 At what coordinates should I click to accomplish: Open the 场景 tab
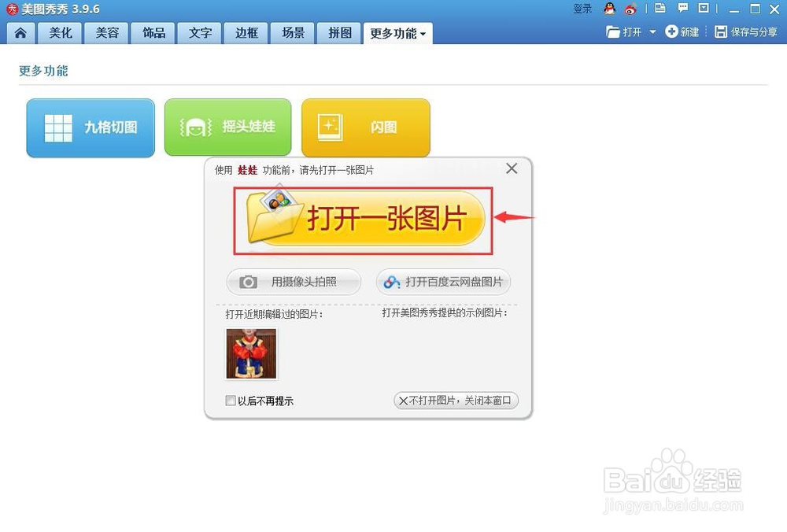click(293, 33)
